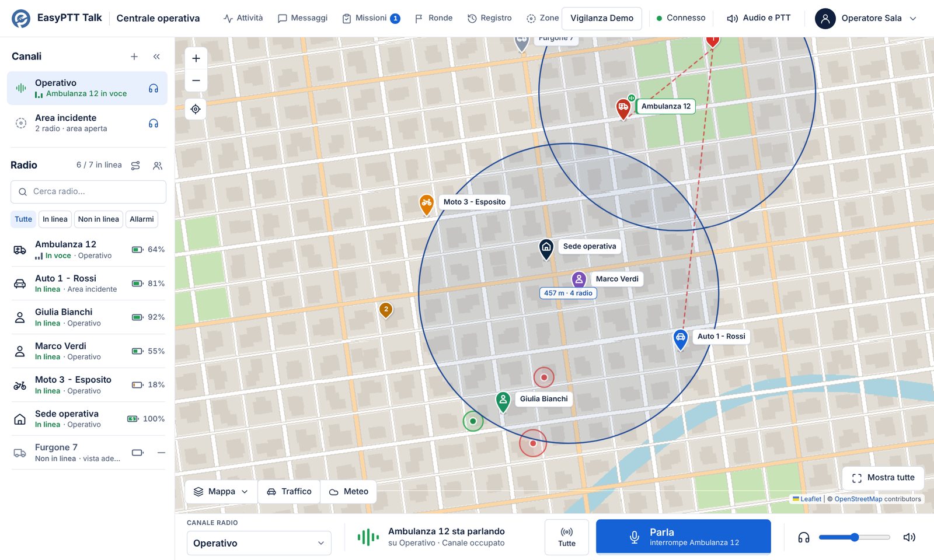Image resolution: width=934 pixels, height=560 pixels.
Task: Filter radios by In linea
Action: [x=55, y=219]
